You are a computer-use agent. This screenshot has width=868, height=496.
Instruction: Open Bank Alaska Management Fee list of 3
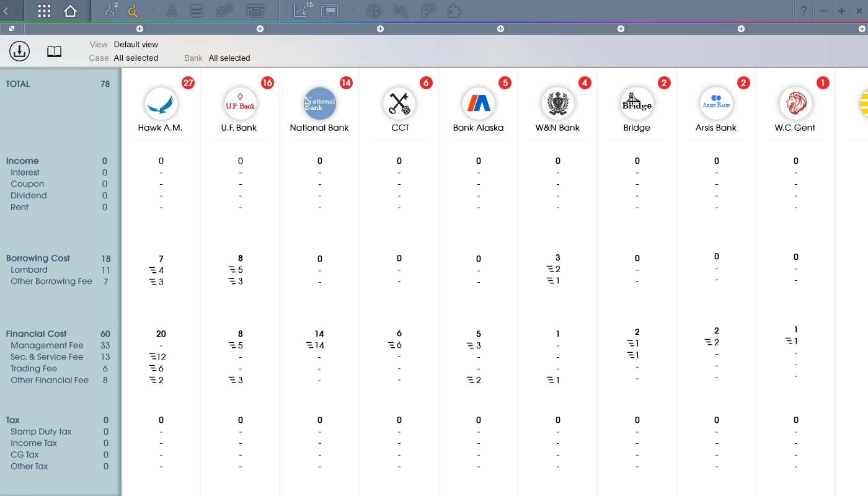(x=475, y=345)
